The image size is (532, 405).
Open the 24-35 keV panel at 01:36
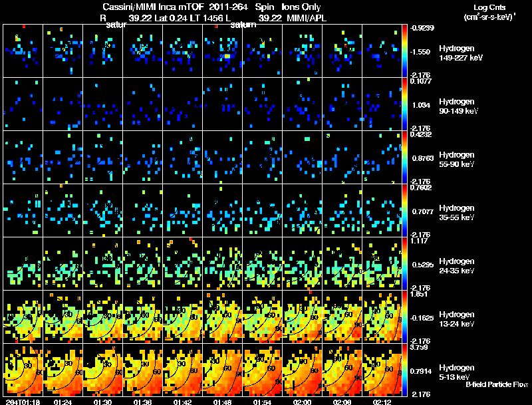142,263
